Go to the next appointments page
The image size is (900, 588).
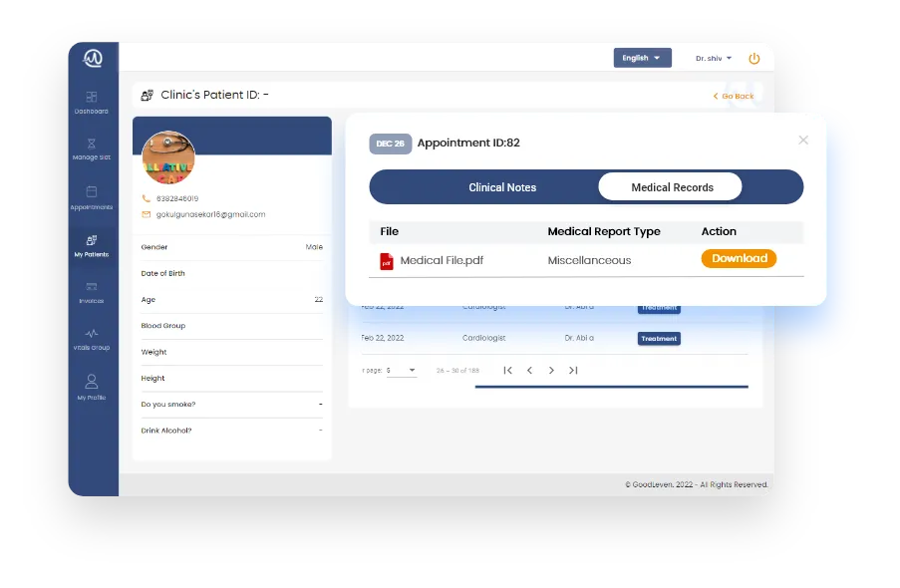(551, 370)
